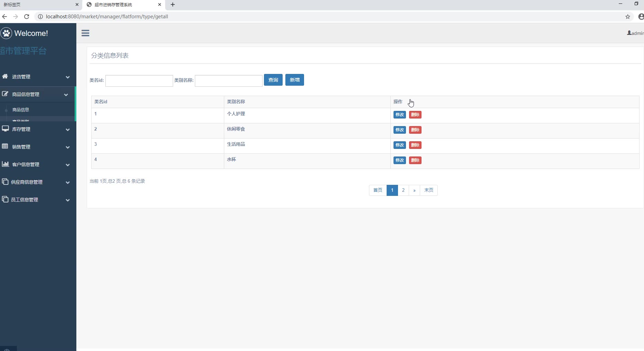Click the site information icon in address bar
The width and height of the screenshot is (644, 351).
(40, 17)
